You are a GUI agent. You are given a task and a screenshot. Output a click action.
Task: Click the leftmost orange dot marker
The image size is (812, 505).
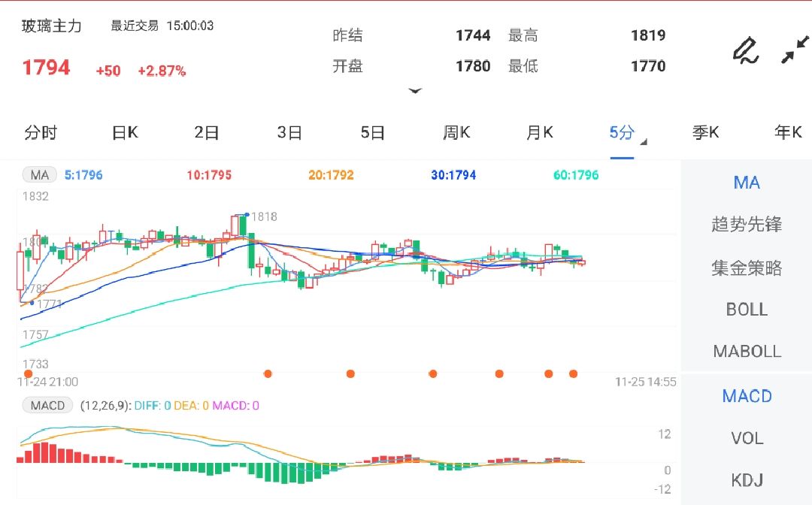[x=28, y=372]
